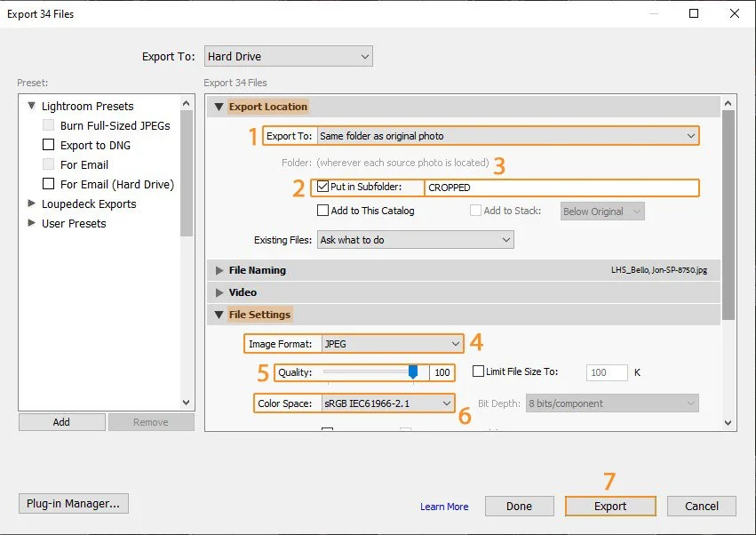Click the Remove preset button
Screen dimensions: 756x535
pyautogui.click(x=151, y=422)
